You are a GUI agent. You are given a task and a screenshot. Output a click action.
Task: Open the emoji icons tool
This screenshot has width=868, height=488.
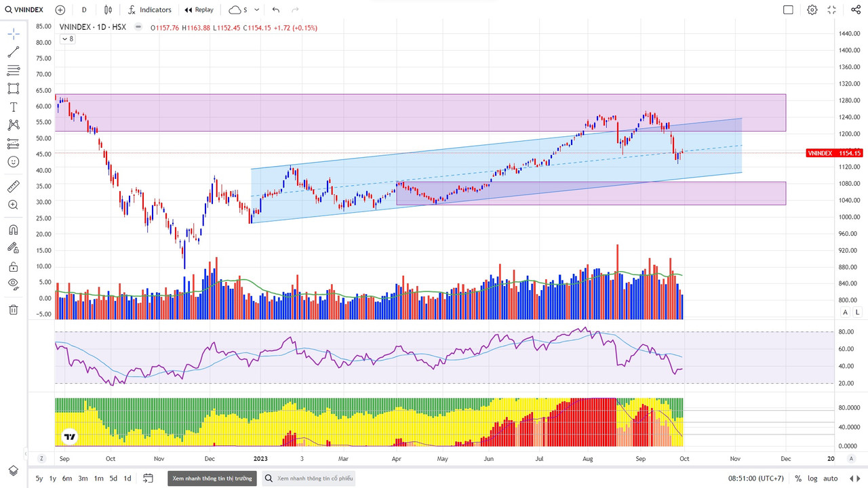[14, 162]
